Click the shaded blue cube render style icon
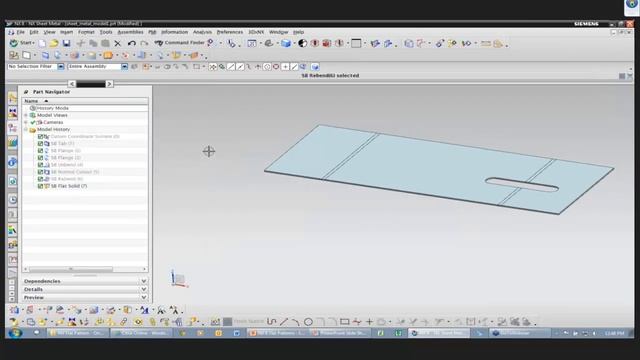Screen dimensions: 640x360 click(x=286, y=43)
